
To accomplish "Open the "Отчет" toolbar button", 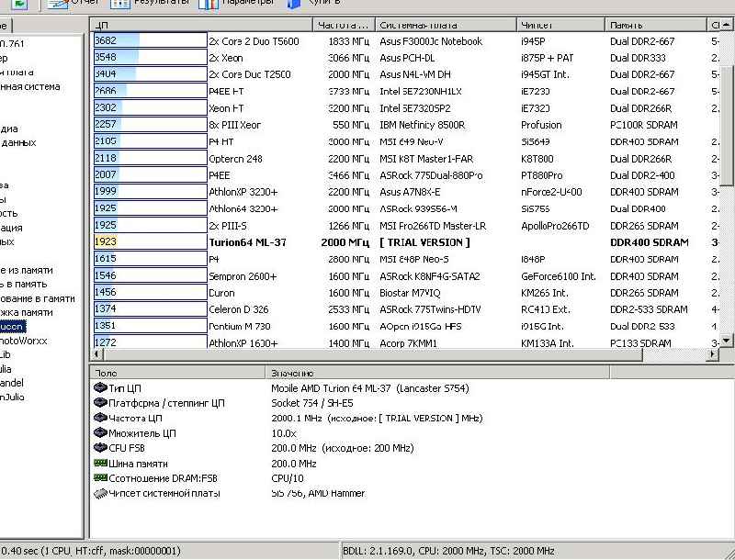I will click(x=73, y=3).
